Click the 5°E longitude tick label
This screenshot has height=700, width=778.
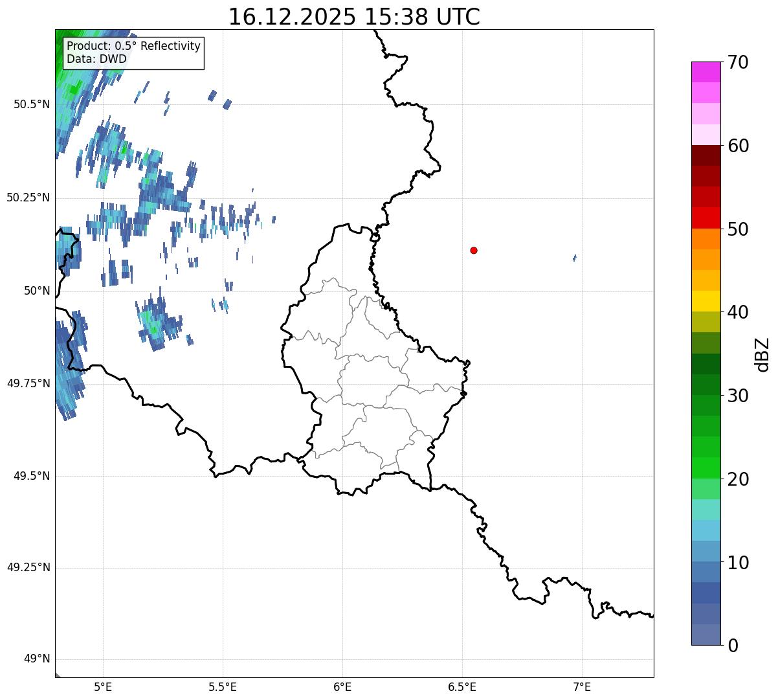(x=103, y=687)
